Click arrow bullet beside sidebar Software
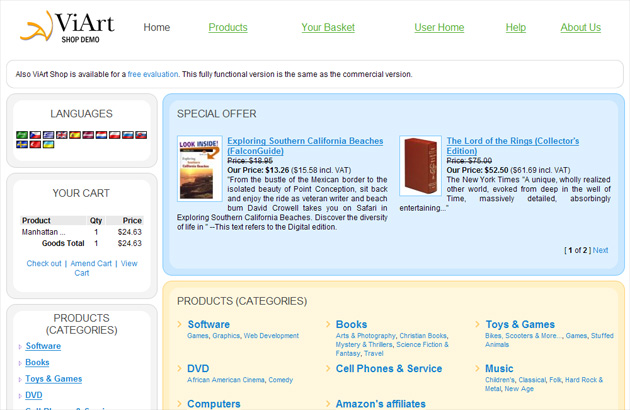 (x=20, y=347)
